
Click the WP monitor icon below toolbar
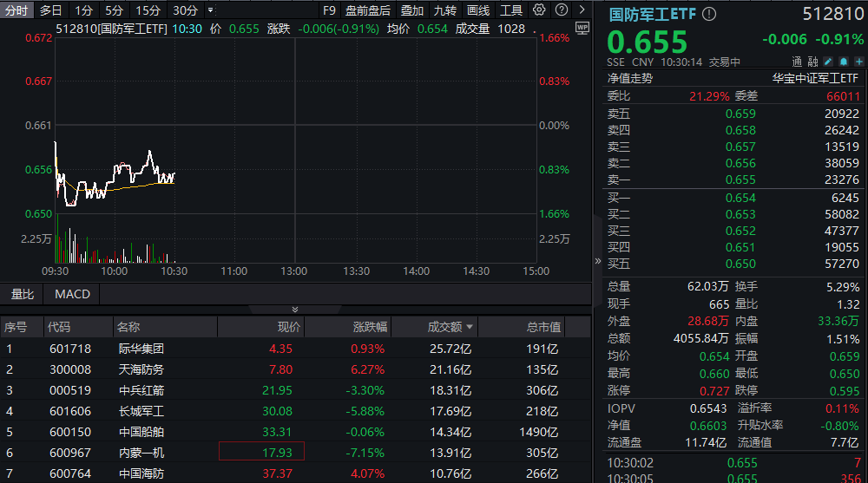(582, 28)
